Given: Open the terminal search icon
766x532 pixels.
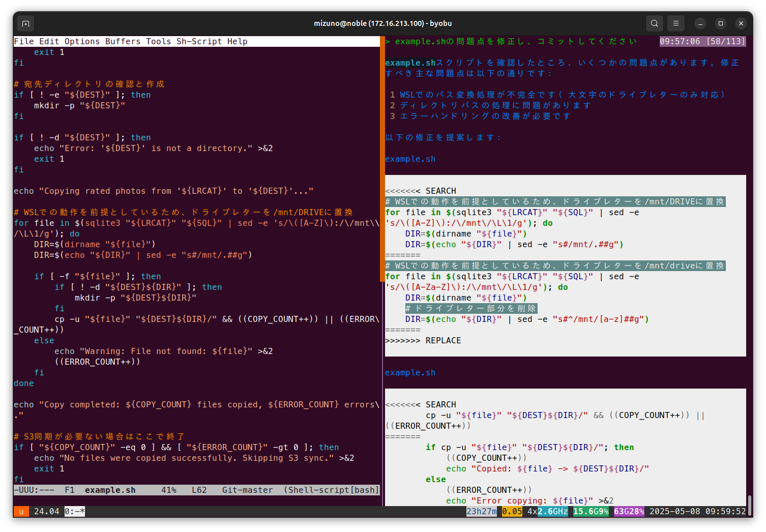Looking at the screenshot, I should pos(655,23).
